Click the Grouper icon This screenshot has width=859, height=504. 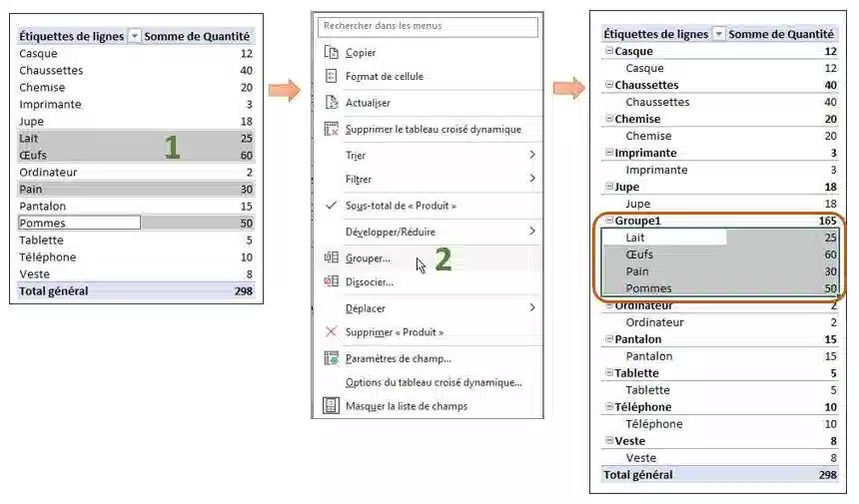pos(332,257)
